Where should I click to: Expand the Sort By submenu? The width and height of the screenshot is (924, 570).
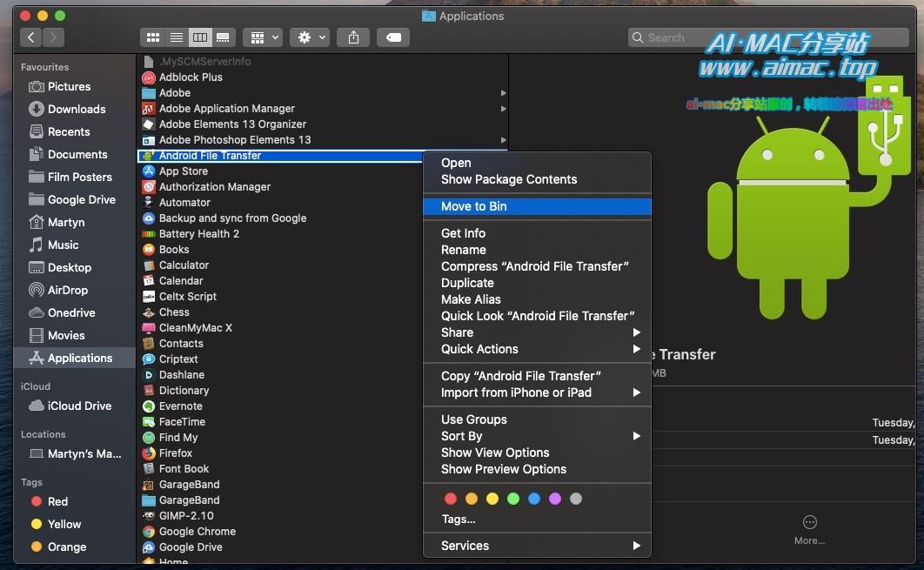click(537, 436)
